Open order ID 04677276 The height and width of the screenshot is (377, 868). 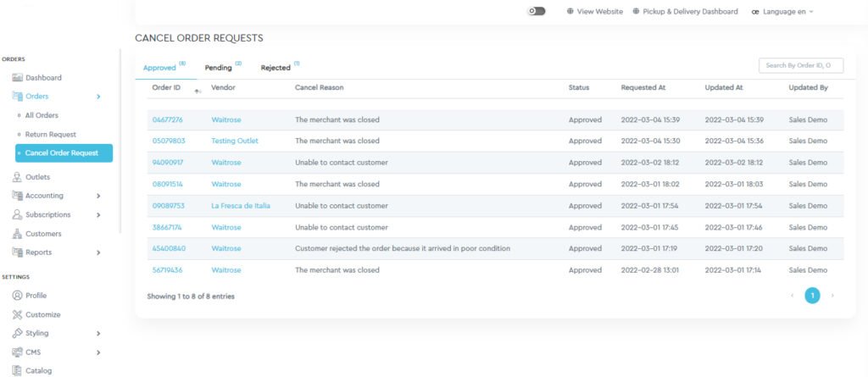(x=167, y=119)
